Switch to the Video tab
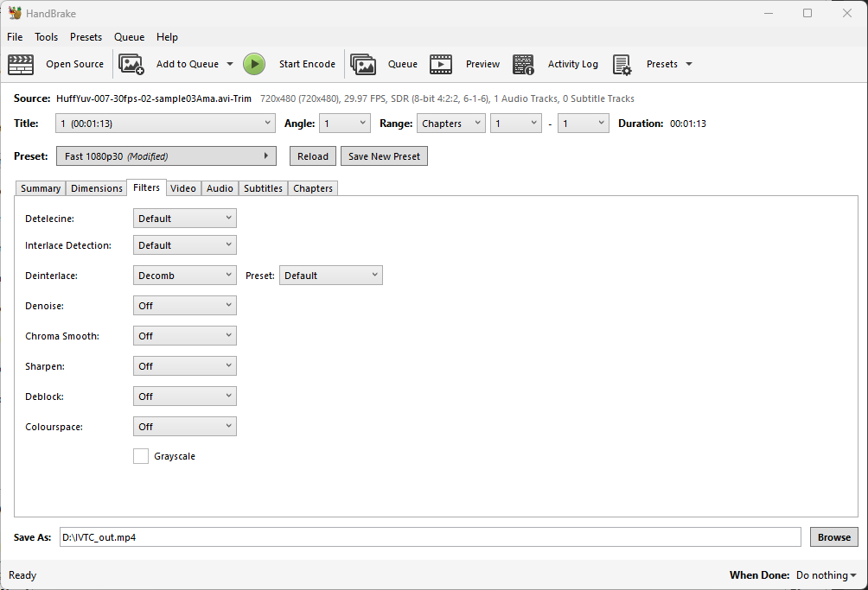The image size is (868, 590). click(x=183, y=188)
